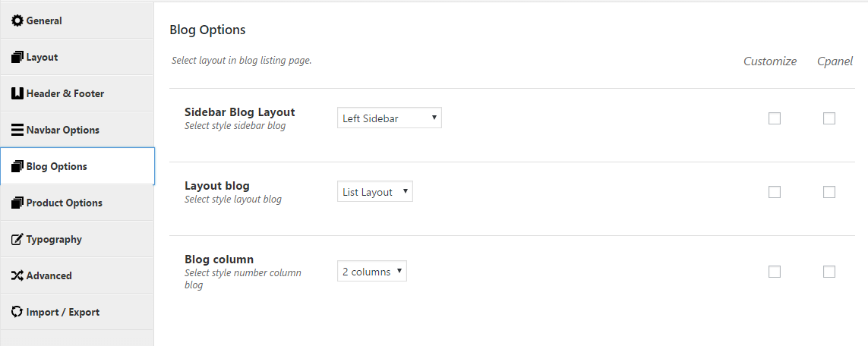Click the gear icon beside General
Screen dimensions: 868x346
coord(17,21)
